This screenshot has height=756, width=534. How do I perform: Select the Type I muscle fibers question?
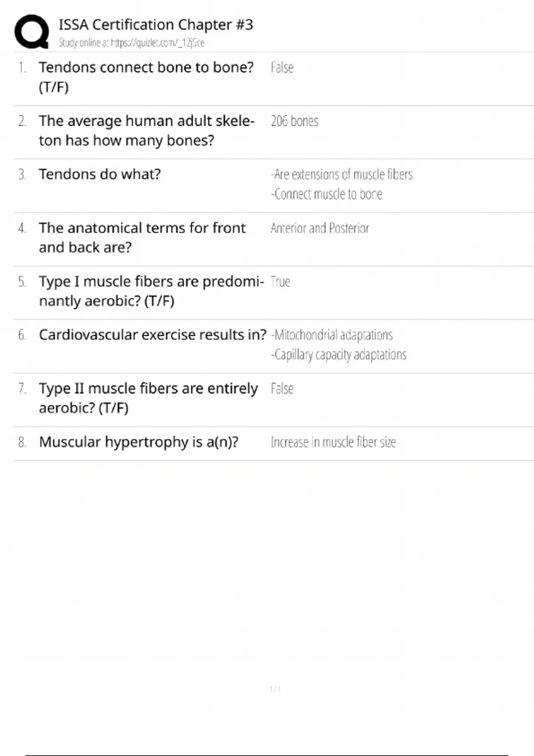151,291
